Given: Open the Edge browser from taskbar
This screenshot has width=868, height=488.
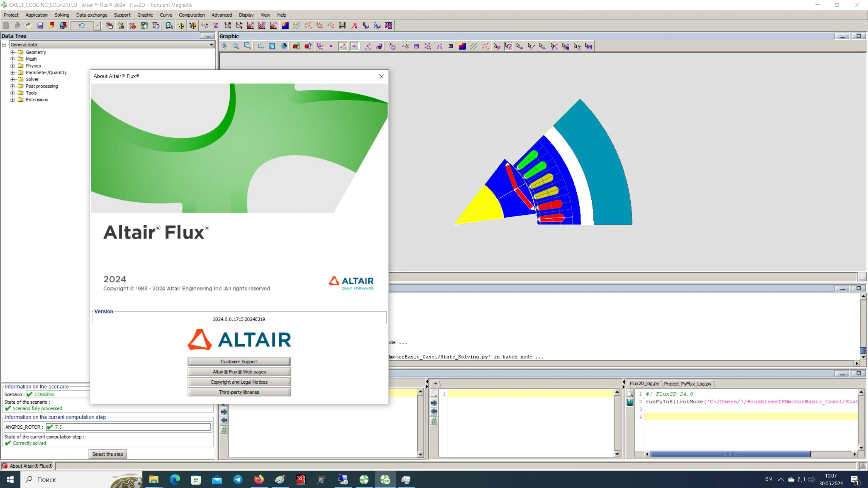Looking at the screenshot, I should pos(175,480).
